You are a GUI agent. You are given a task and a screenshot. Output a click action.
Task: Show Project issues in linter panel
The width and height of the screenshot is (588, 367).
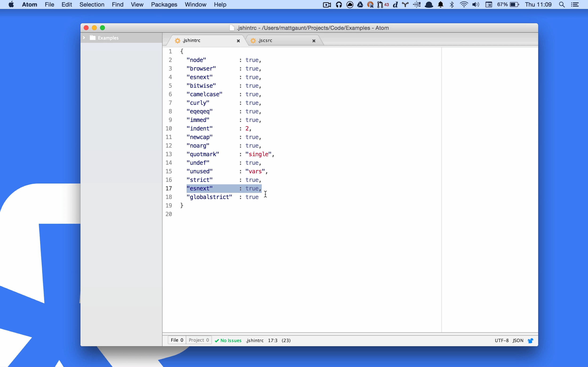199,340
